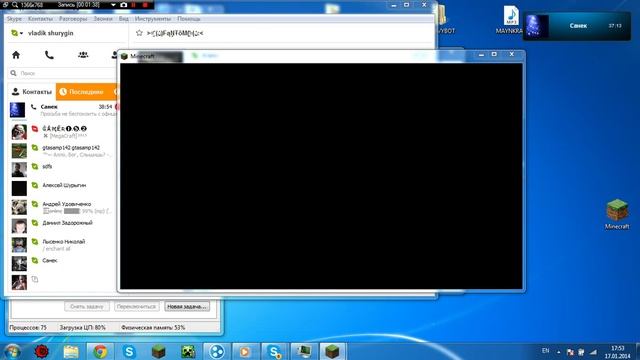Stop recording with the red square button
This screenshot has height=360, width=640.
(145, 5)
